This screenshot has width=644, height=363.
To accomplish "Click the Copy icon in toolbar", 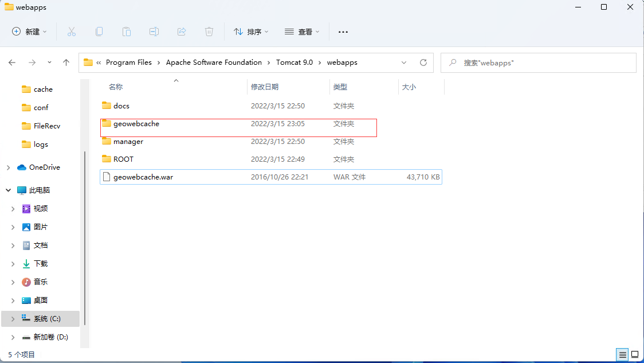I will click(x=99, y=32).
